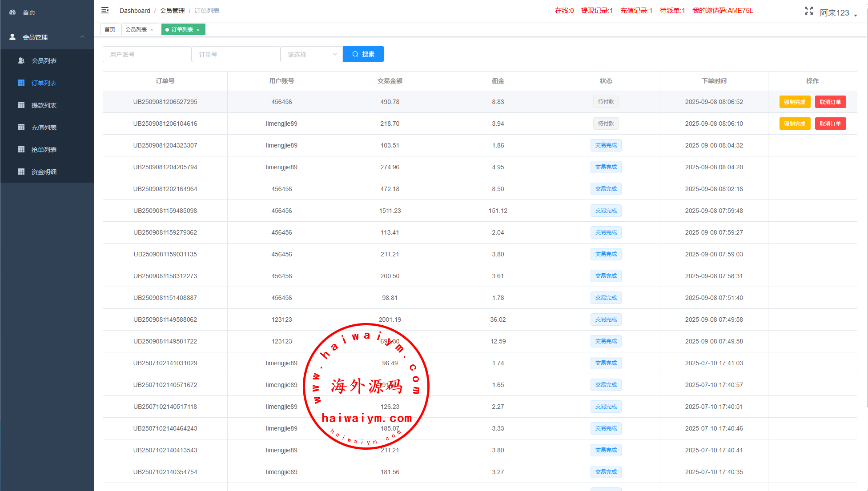The height and width of the screenshot is (491, 868).
Task: Click the 会员列表 user icon in sidebar
Action: (21, 61)
